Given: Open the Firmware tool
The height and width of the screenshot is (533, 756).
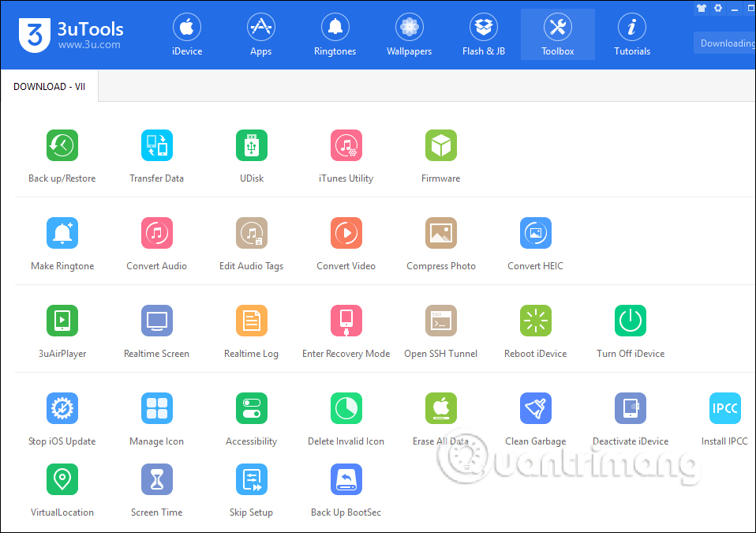Looking at the screenshot, I should (440, 145).
